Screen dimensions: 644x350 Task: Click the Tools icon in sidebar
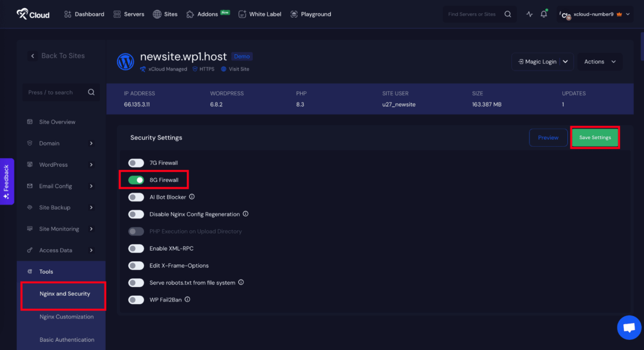(30, 271)
